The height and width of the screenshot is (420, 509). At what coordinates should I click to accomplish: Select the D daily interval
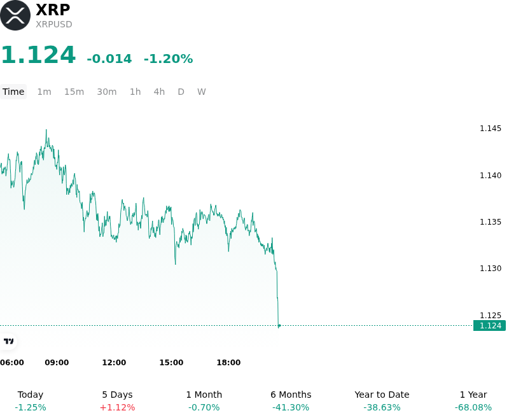pyautogui.click(x=181, y=92)
